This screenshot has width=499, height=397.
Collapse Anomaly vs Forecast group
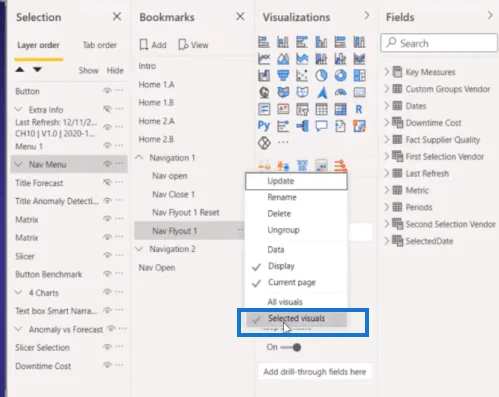coord(19,329)
